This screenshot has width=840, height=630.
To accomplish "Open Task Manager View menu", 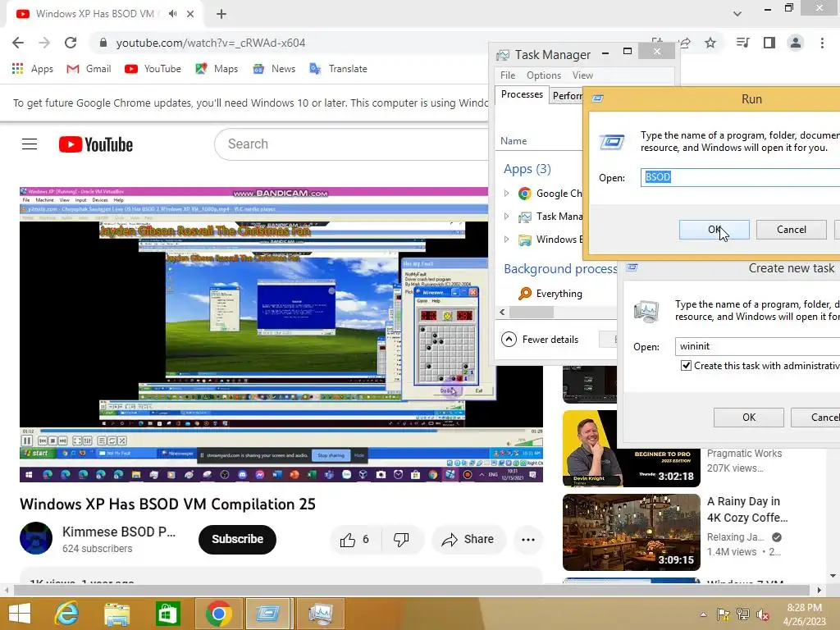I will tap(582, 75).
